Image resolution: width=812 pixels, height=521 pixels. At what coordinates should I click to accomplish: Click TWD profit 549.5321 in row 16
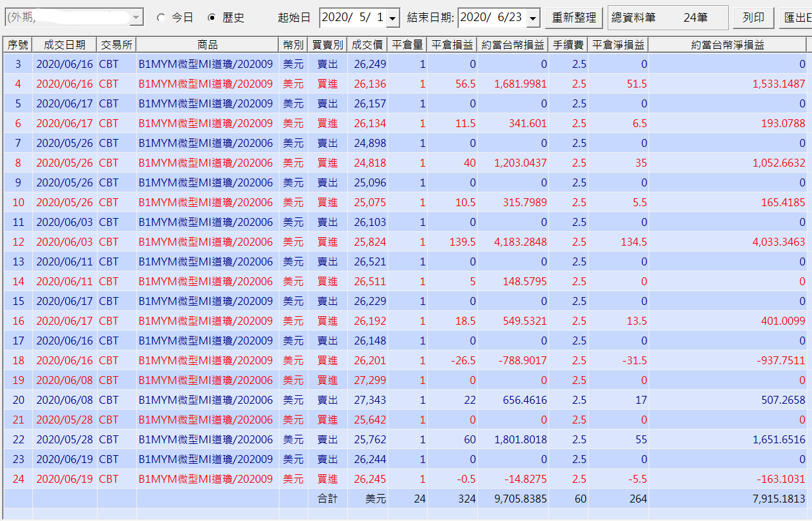(524, 321)
